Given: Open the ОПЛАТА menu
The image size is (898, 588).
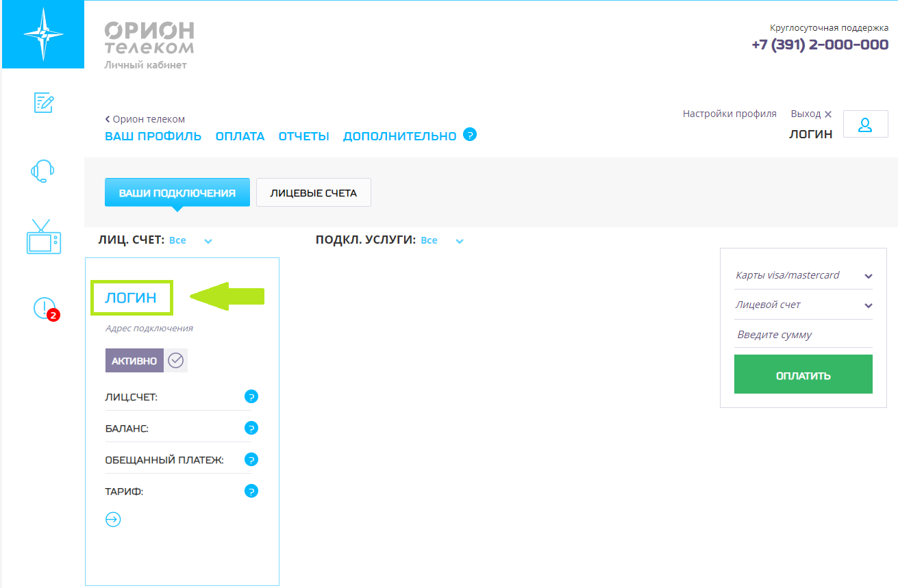Looking at the screenshot, I should pyautogui.click(x=240, y=136).
